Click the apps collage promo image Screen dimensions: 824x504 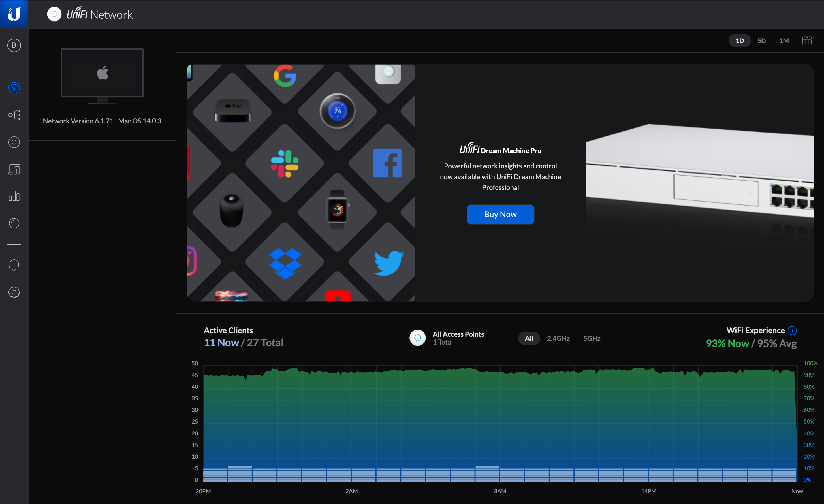[x=301, y=183]
